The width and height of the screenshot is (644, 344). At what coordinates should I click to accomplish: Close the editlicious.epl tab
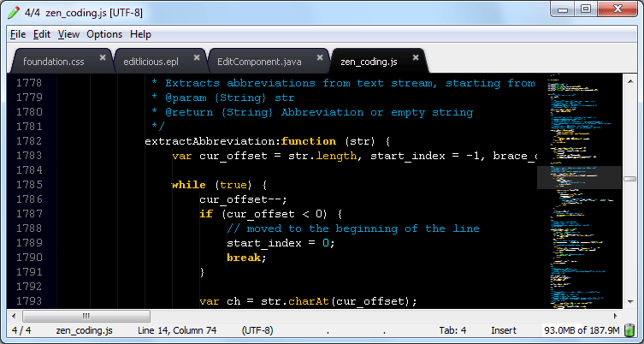[x=198, y=58]
